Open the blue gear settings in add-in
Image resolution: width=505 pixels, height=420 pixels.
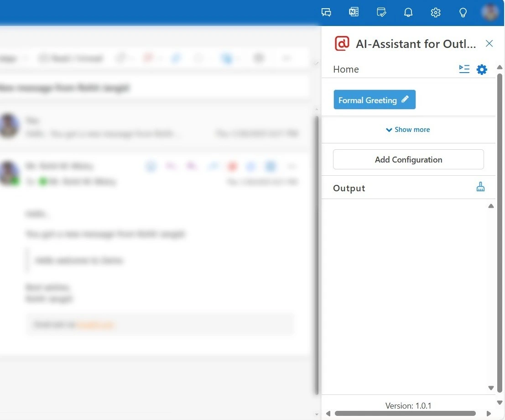481,69
